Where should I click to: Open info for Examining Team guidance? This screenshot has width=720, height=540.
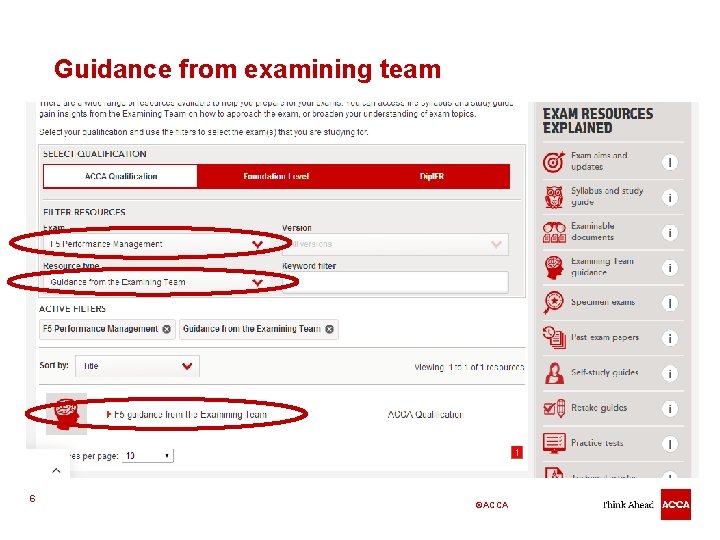click(x=669, y=268)
